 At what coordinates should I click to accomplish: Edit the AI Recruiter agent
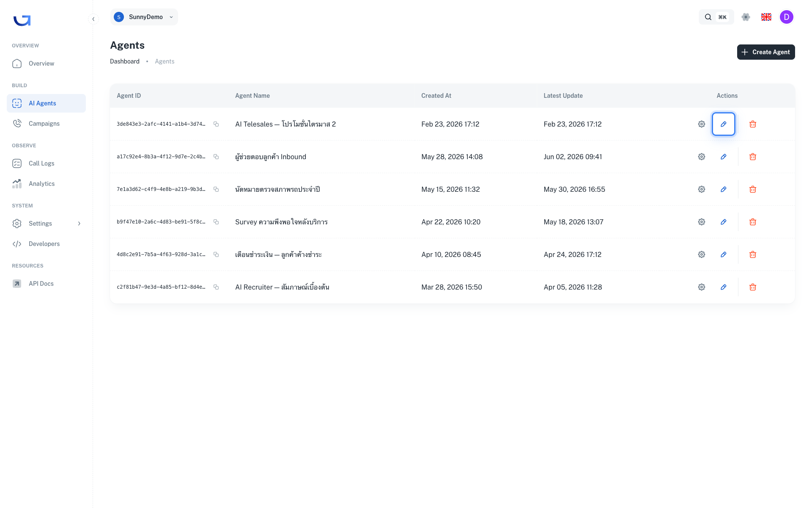(x=724, y=287)
